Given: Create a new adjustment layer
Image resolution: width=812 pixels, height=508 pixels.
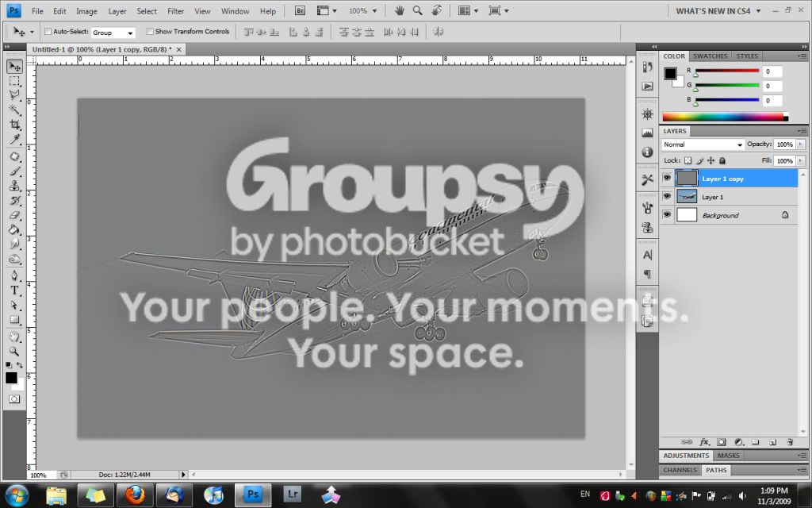Looking at the screenshot, I should tap(739, 442).
